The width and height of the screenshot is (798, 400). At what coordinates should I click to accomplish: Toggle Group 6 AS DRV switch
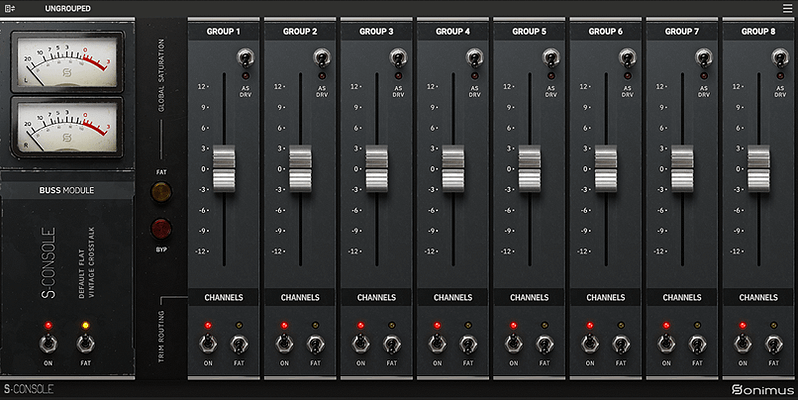point(627,58)
